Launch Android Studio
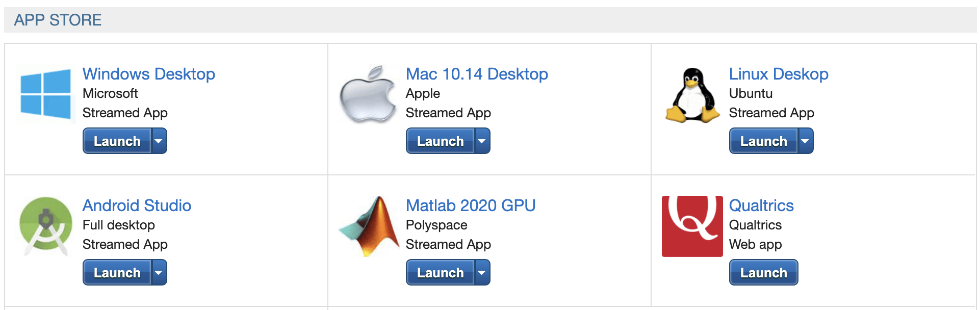Viewport: 980px width, 310px height. point(117,273)
